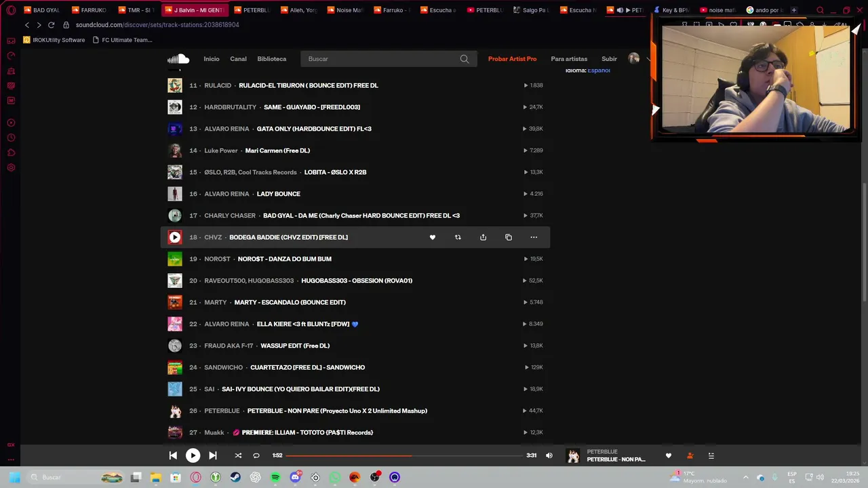The image size is (868, 488).
Task: Open Settings gear in the Opera sidebar
Action: tap(11, 167)
